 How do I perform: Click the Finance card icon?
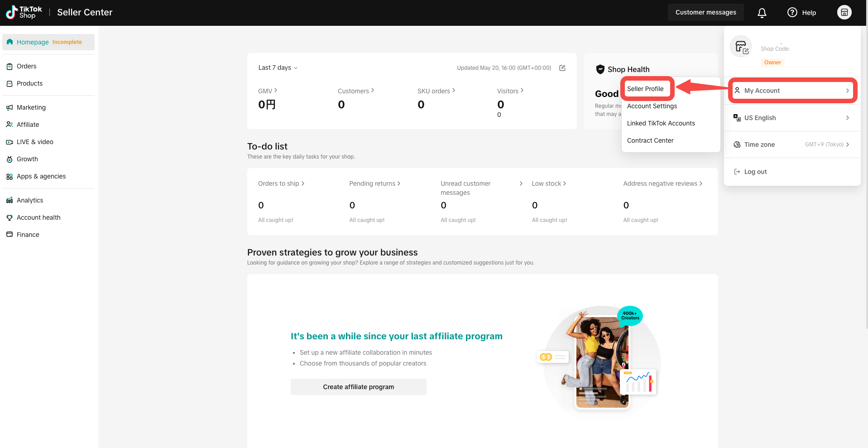(x=10, y=235)
